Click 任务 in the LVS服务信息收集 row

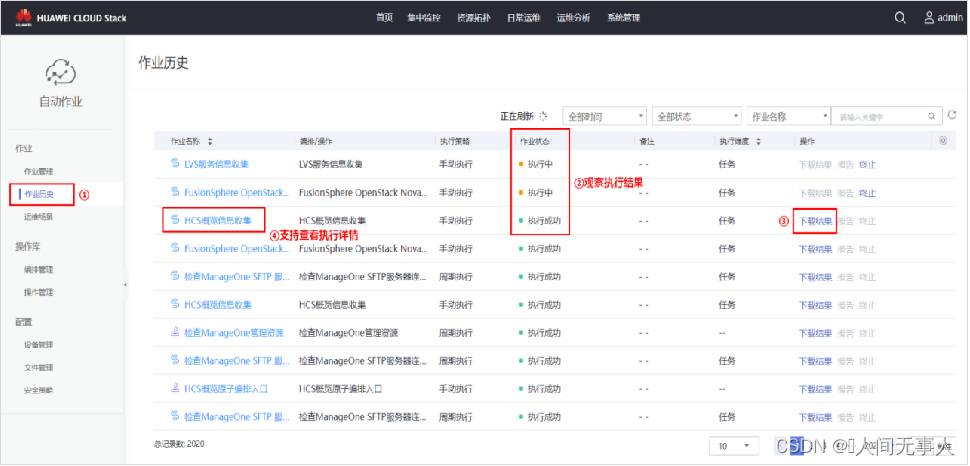point(727,165)
